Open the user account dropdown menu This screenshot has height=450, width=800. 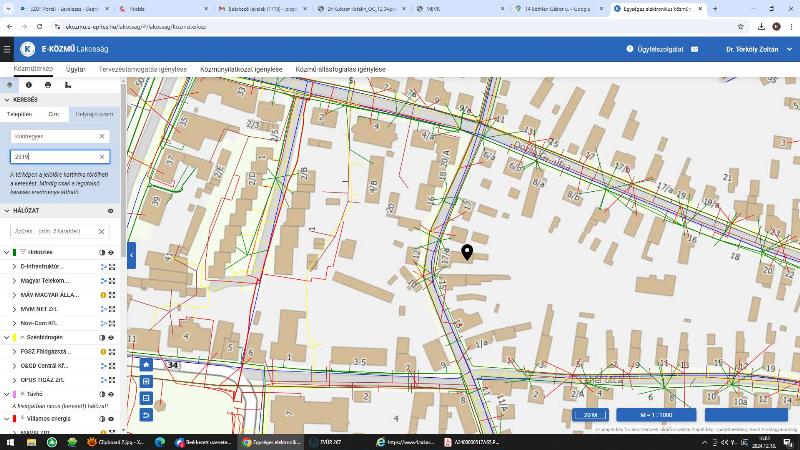point(759,49)
